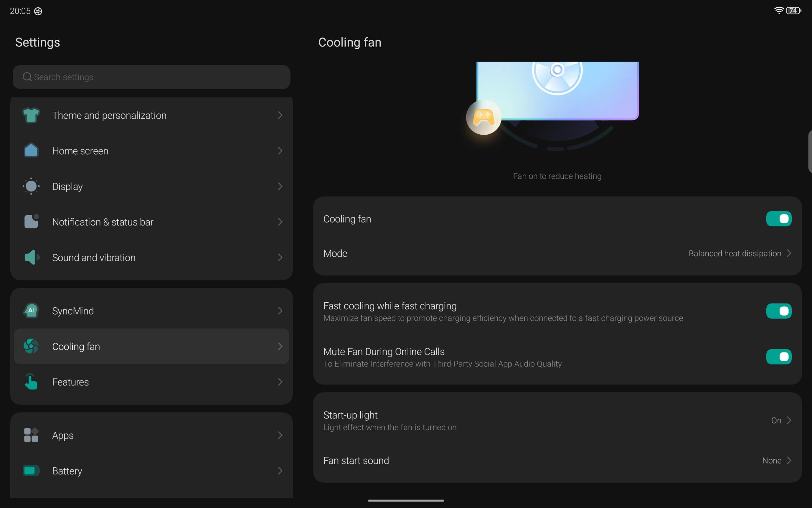Expand Sound and vibration chevron

coord(280,257)
